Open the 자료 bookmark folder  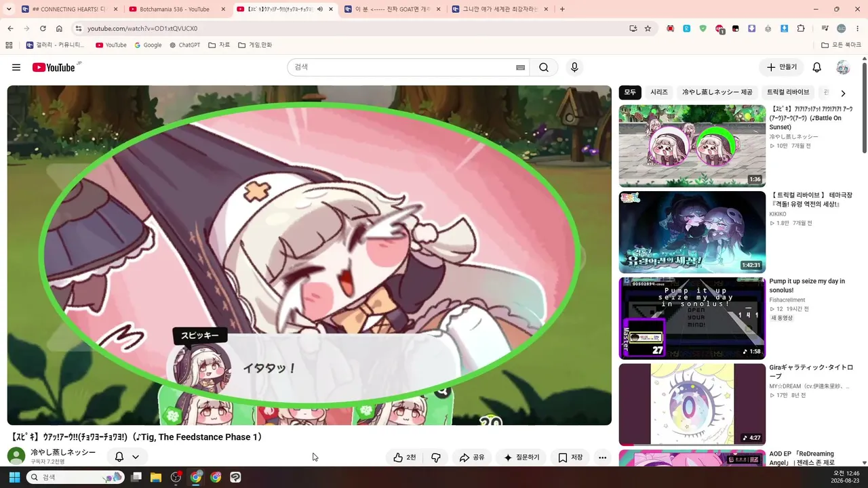[x=219, y=45]
